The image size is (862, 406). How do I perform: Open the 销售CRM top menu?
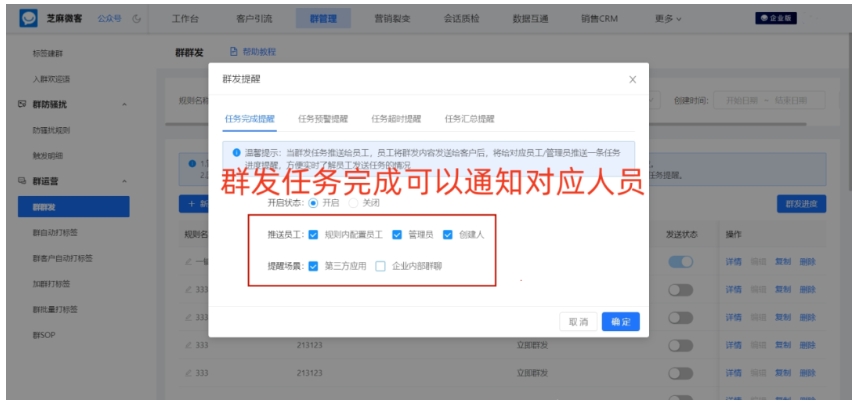[600, 19]
